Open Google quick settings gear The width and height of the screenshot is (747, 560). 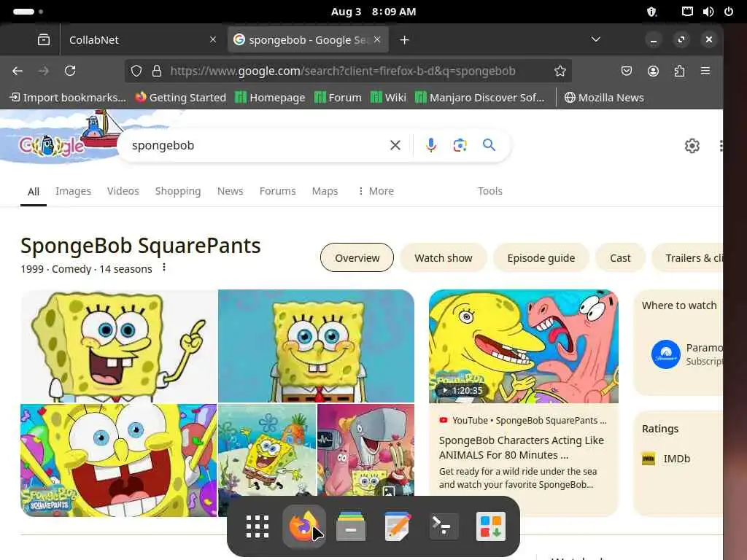pos(692,146)
